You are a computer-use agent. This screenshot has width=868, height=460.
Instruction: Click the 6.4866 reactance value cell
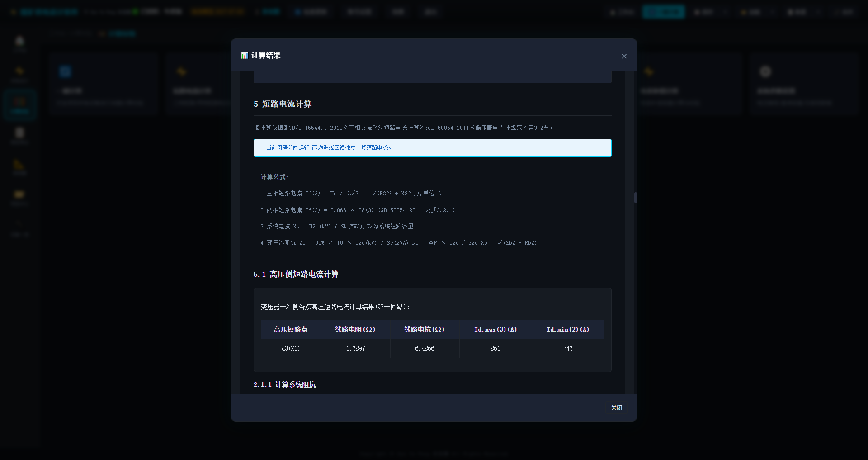(425, 348)
